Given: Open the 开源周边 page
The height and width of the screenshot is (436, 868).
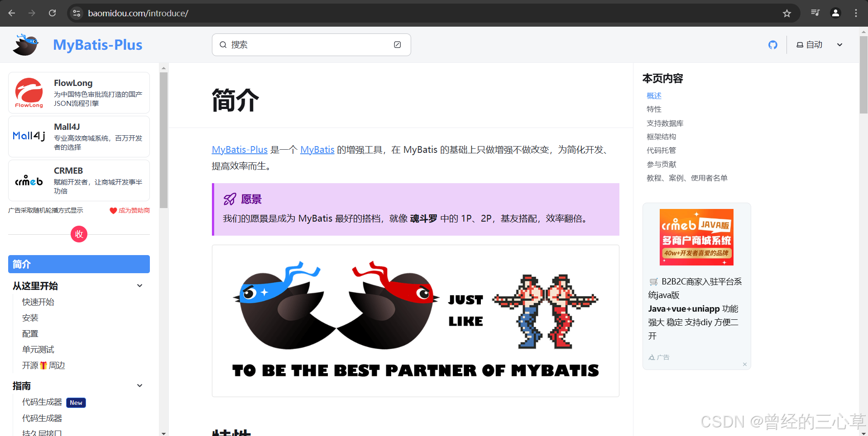Looking at the screenshot, I should (x=43, y=365).
